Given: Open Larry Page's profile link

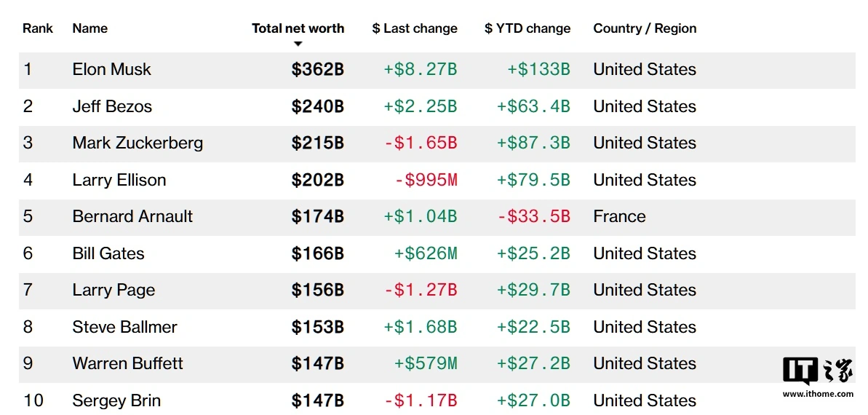Looking at the screenshot, I should (x=114, y=290).
